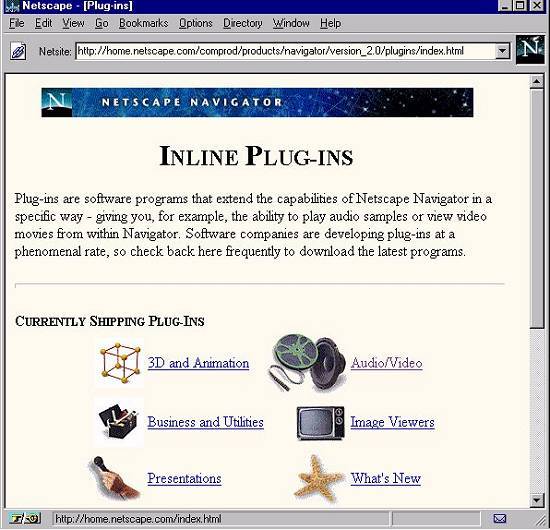Screen dimensions: 550x530
Task: Click the vertical scrollbar down arrow
Action: tap(537, 500)
